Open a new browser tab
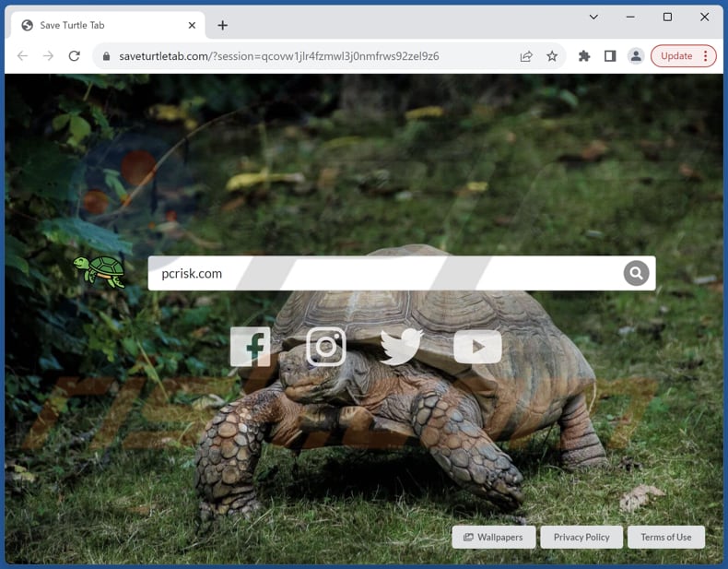This screenshot has width=728, height=569. click(x=222, y=25)
